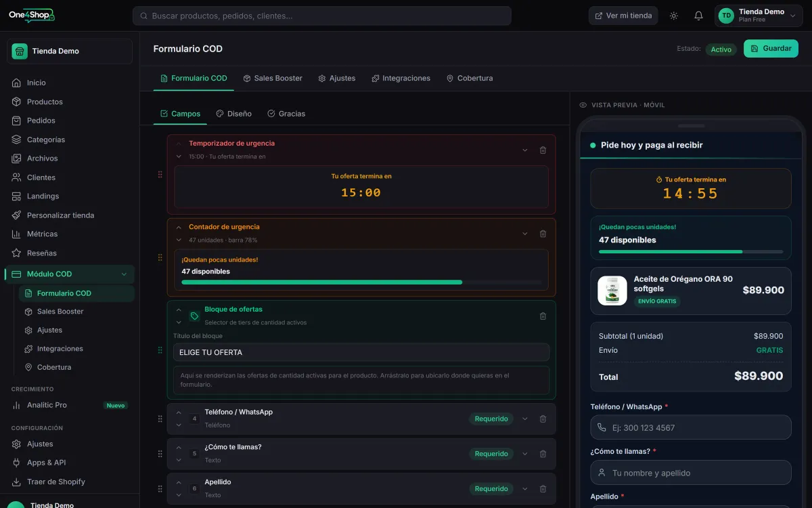The width and height of the screenshot is (812, 508).
Task: Open Landings from the sidebar
Action: click(x=70, y=196)
